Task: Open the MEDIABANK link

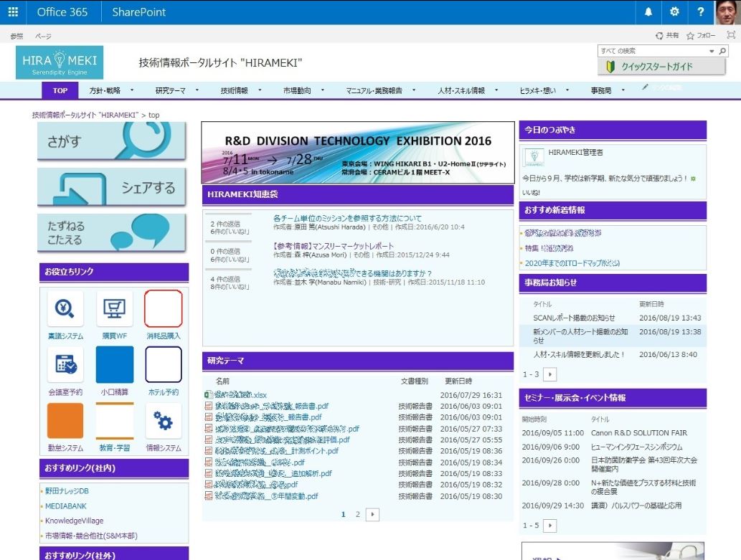Action: click(66, 506)
